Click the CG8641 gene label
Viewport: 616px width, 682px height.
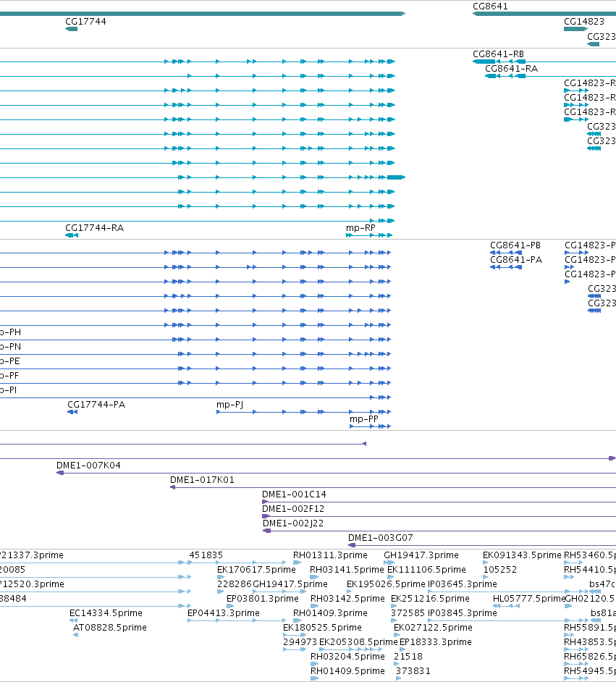490,6
